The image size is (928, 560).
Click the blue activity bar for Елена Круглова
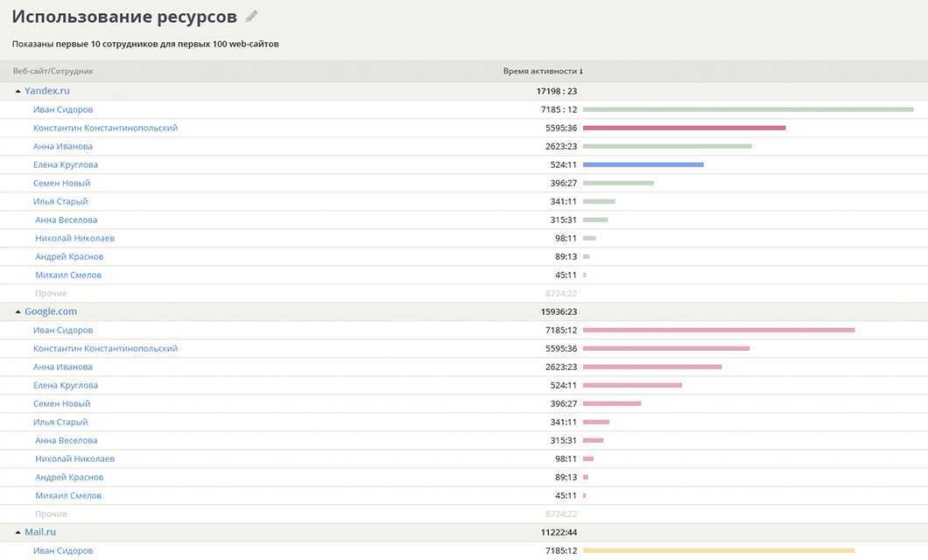(x=643, y=164)
